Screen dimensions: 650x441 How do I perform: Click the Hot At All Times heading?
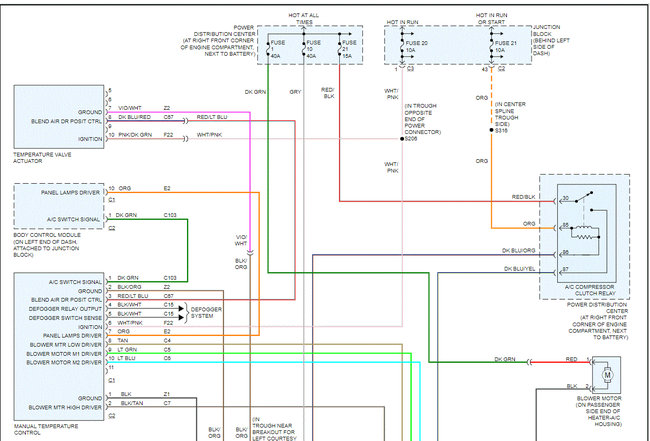tap(304, 19)
